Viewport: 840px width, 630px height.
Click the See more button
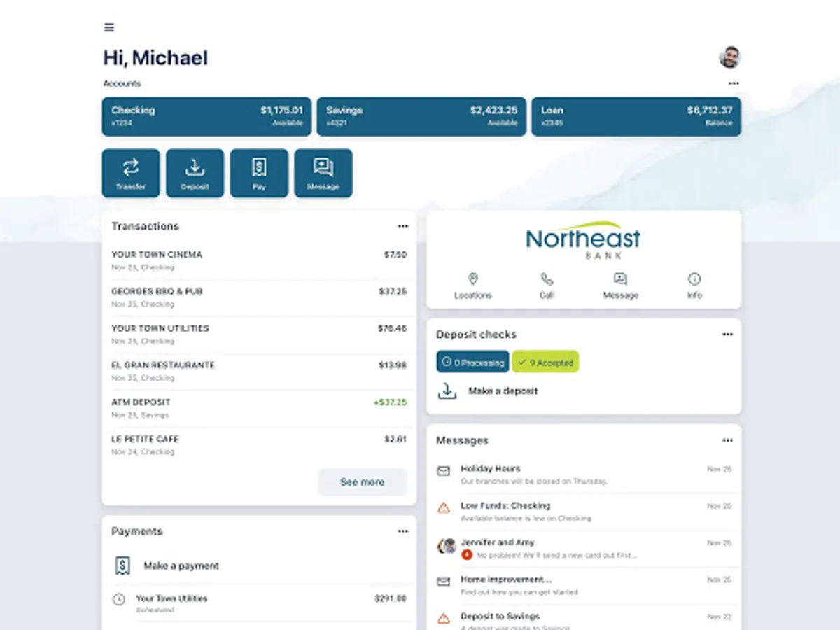tap(363, 482)
